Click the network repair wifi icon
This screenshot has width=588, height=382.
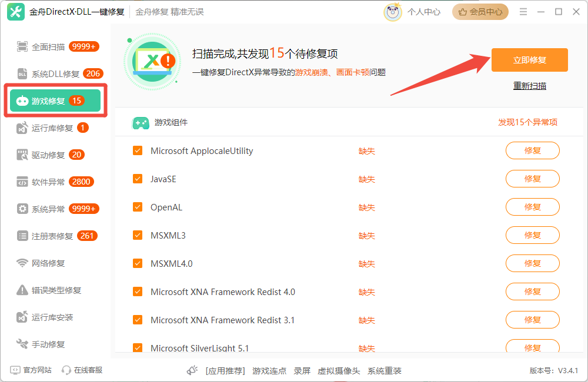22,263
